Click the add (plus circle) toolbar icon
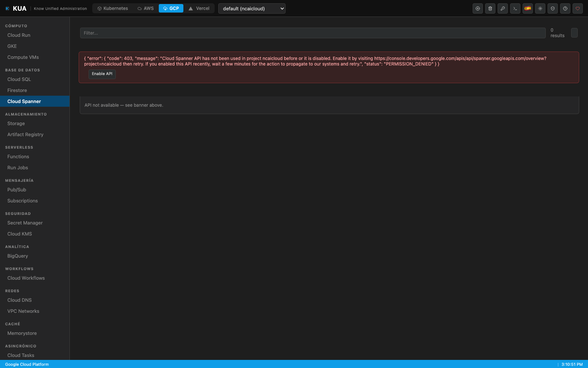This screenshot has width=588, height=368. coord(478,8)
